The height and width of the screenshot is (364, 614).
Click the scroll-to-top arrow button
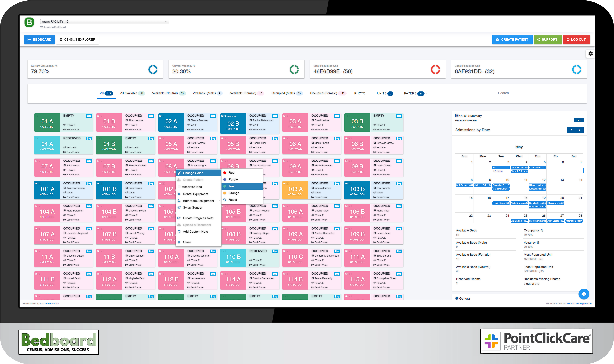(x=584, y=294)
